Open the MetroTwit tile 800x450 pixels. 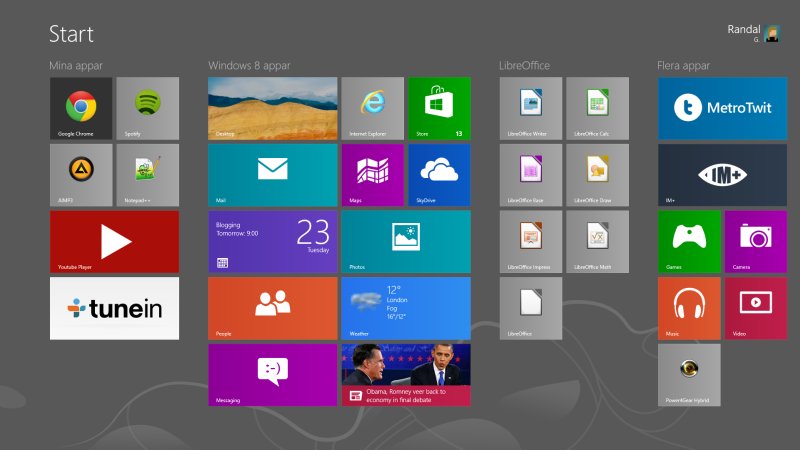coord(722,108)
